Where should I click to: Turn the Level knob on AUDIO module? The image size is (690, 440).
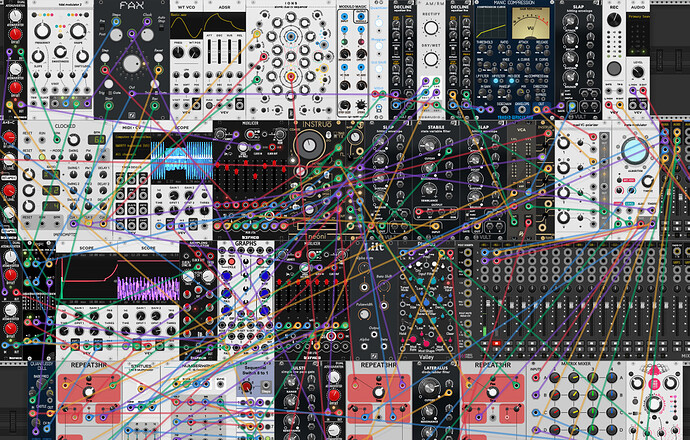coord(638,72)
